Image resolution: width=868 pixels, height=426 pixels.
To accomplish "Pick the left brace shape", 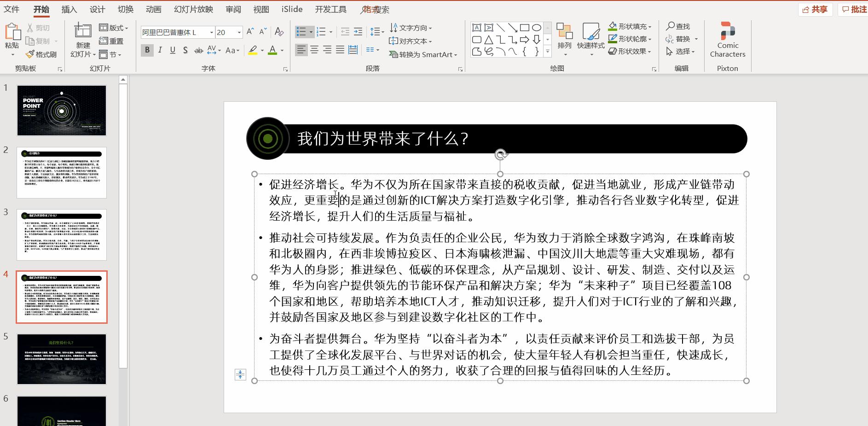I will point(525,52).
